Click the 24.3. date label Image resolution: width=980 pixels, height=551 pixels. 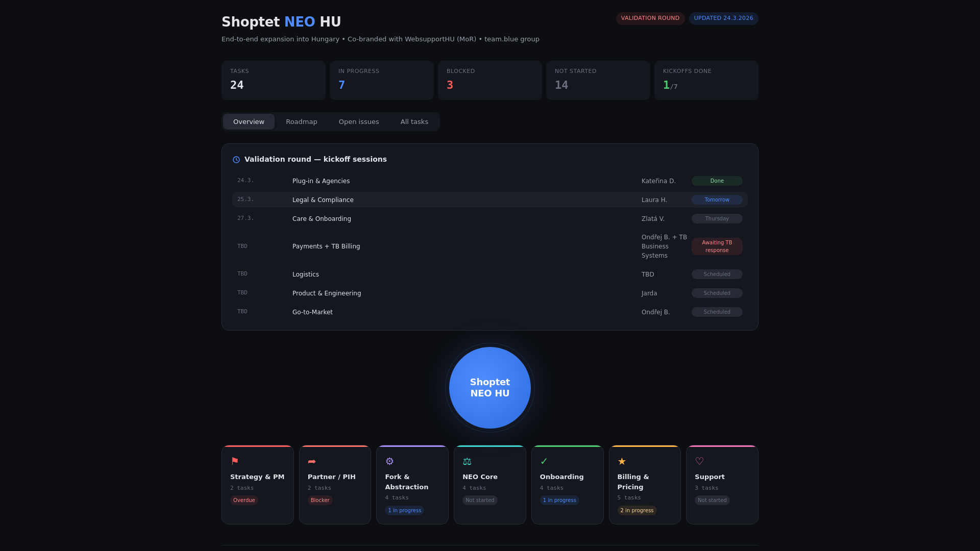click(x=246, y=181)
